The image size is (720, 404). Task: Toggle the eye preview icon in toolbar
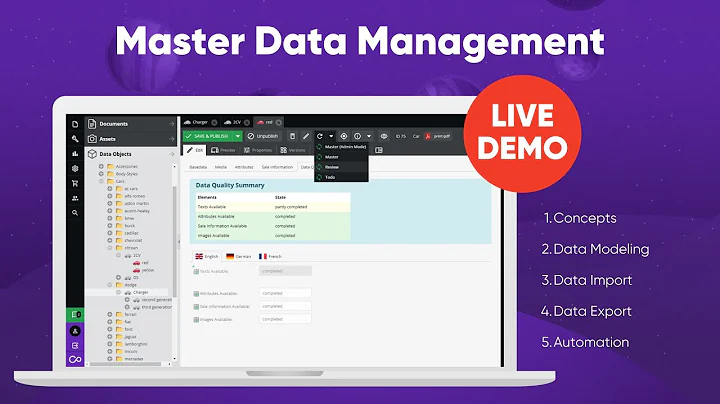(384, 136)
